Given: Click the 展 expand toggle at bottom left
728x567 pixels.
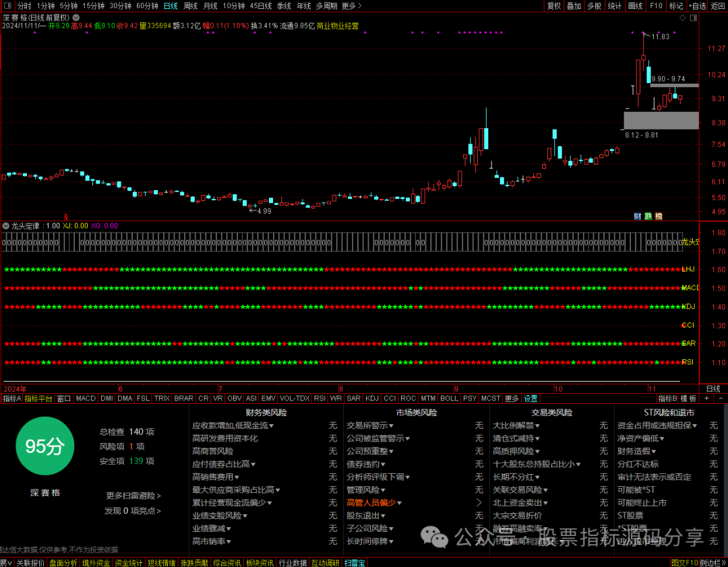Looking at the screenshot, I should click(x=6, y=563).
